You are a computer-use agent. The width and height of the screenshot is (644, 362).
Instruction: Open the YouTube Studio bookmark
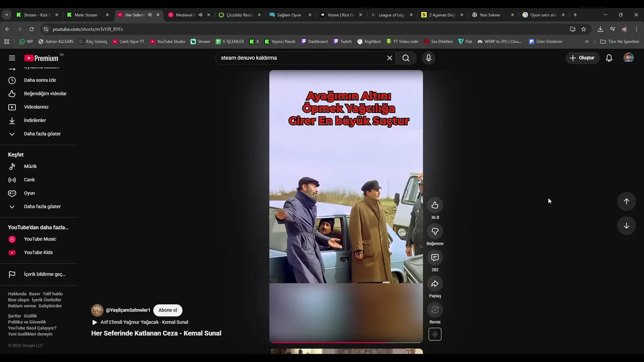167,42
